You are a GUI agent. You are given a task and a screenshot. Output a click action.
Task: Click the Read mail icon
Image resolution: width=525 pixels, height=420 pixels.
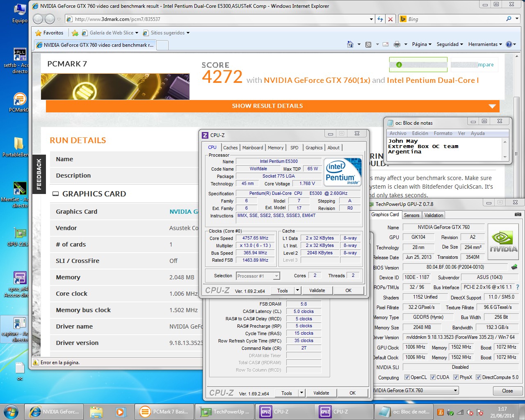click(386, 44)
